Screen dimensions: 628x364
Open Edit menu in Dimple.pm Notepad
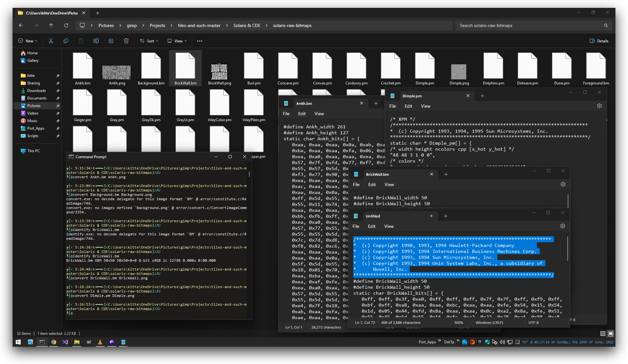point(408,106)
